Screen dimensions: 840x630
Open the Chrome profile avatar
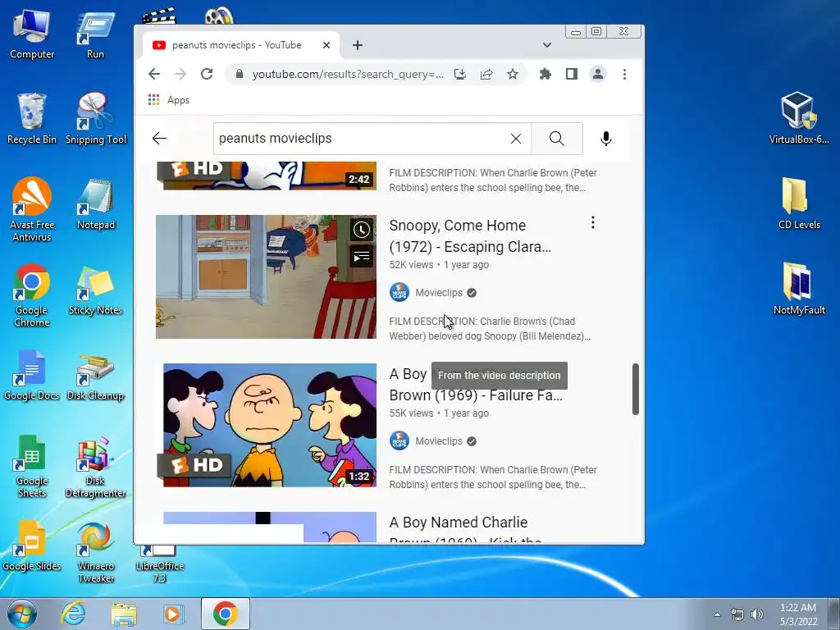click(598, 74)
